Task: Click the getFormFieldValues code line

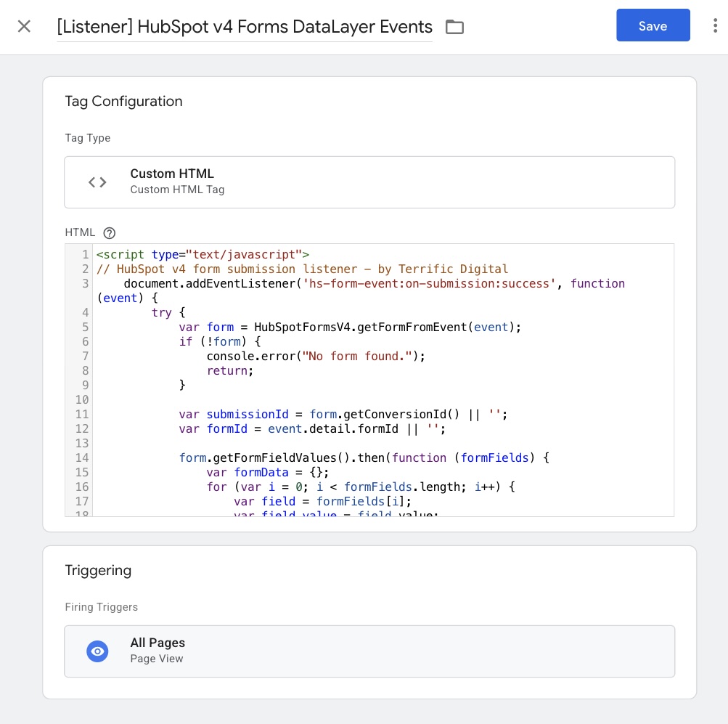Action: pos(364,458)
